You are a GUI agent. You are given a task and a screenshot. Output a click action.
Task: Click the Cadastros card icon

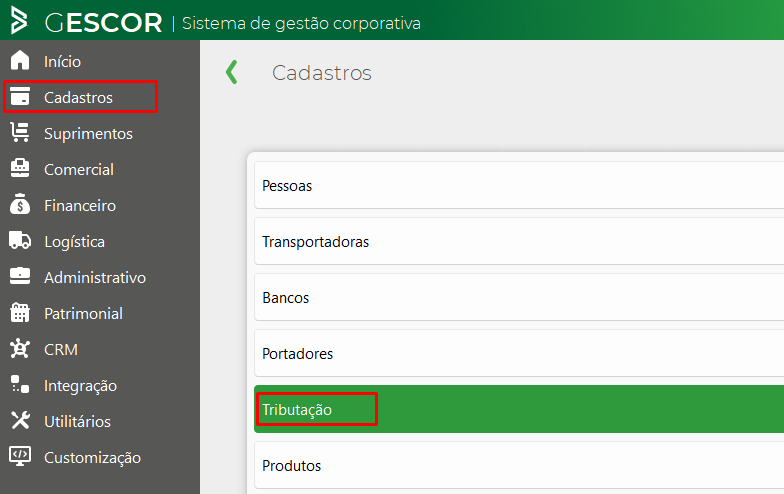(x=20, y=96)
